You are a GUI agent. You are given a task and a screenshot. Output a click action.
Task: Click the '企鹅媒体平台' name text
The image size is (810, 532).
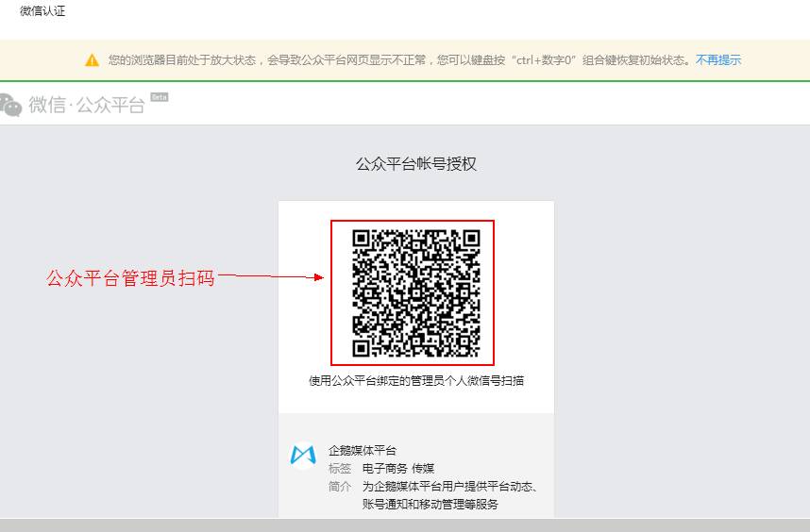(x=363, y=451)
